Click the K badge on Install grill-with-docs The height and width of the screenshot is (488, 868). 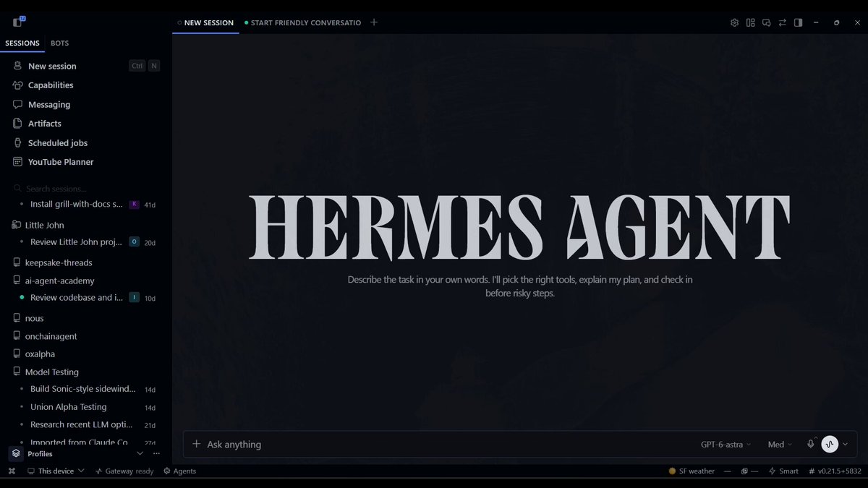(134, 205)
